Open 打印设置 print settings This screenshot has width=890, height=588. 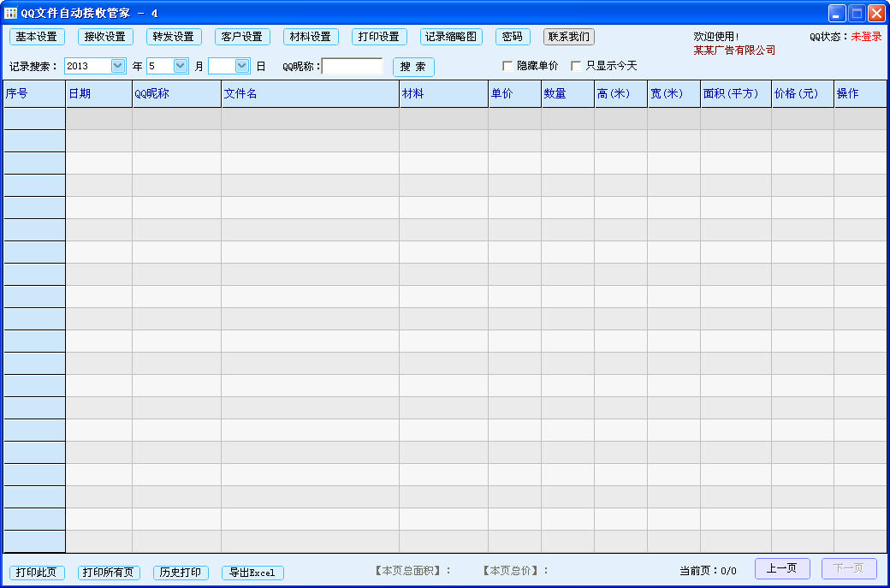[x=379, y=37]
